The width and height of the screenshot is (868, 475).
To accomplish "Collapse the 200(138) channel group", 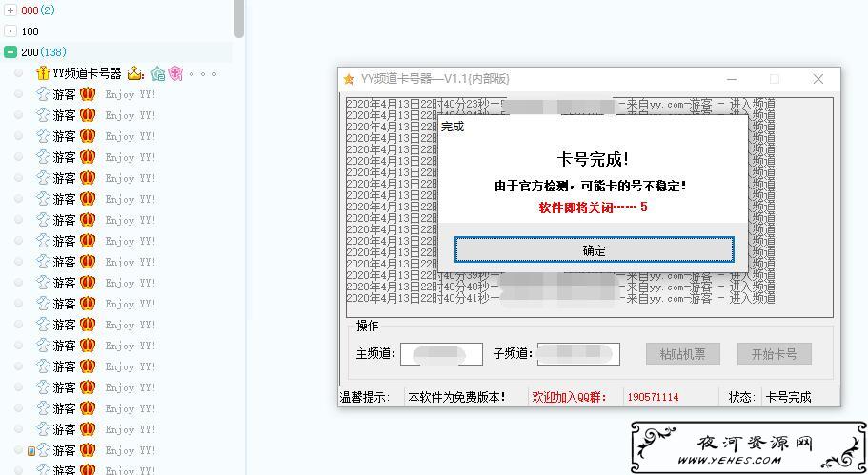I will pos(10,52).
